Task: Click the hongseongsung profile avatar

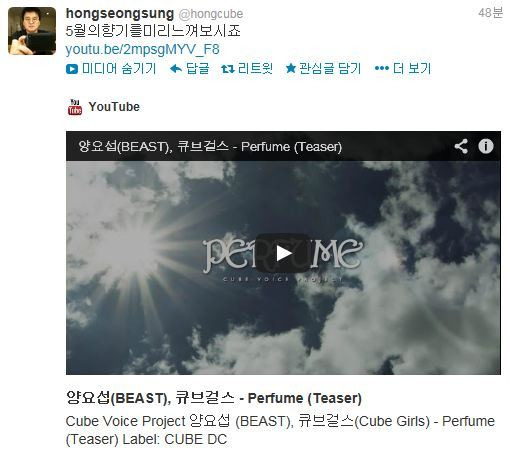Action: click(x=32, y=31)
